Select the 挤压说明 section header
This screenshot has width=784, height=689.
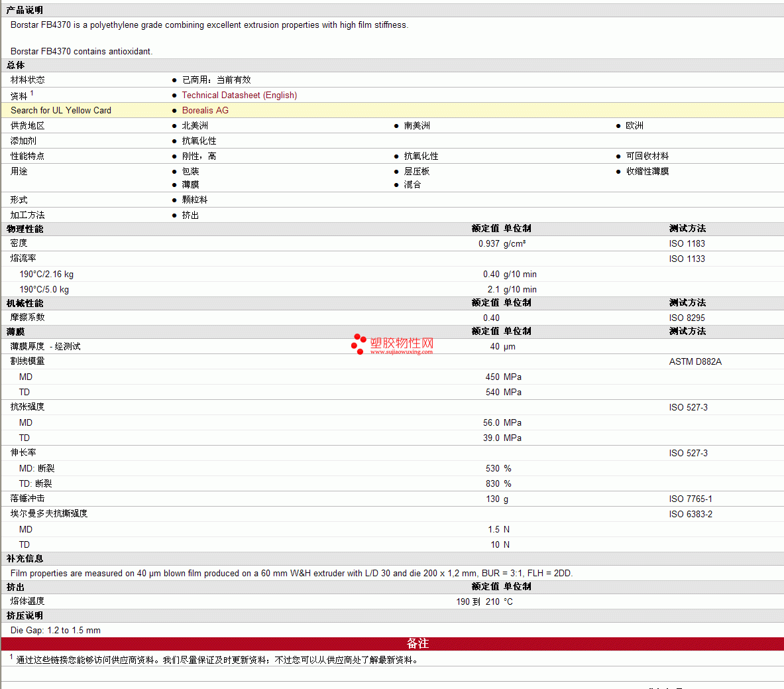[25, 616]
